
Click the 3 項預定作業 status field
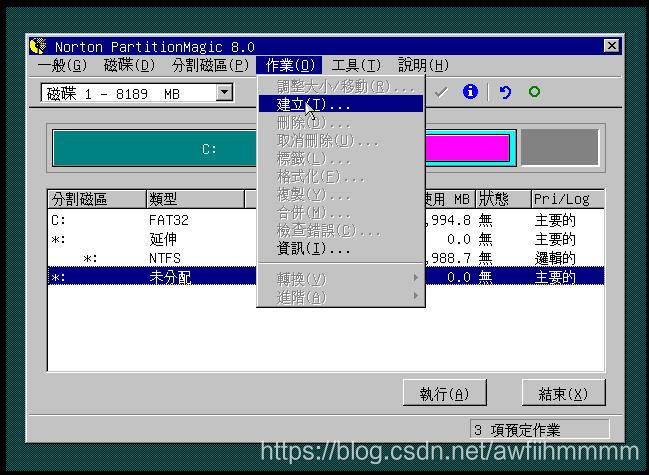click(539, 429)
